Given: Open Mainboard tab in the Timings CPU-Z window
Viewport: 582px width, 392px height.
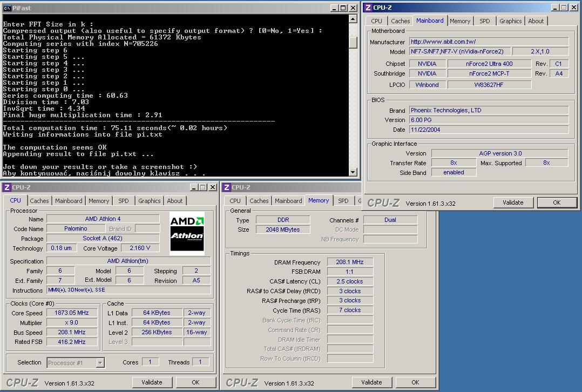Looking at the screenshot, I should (288, 201).
